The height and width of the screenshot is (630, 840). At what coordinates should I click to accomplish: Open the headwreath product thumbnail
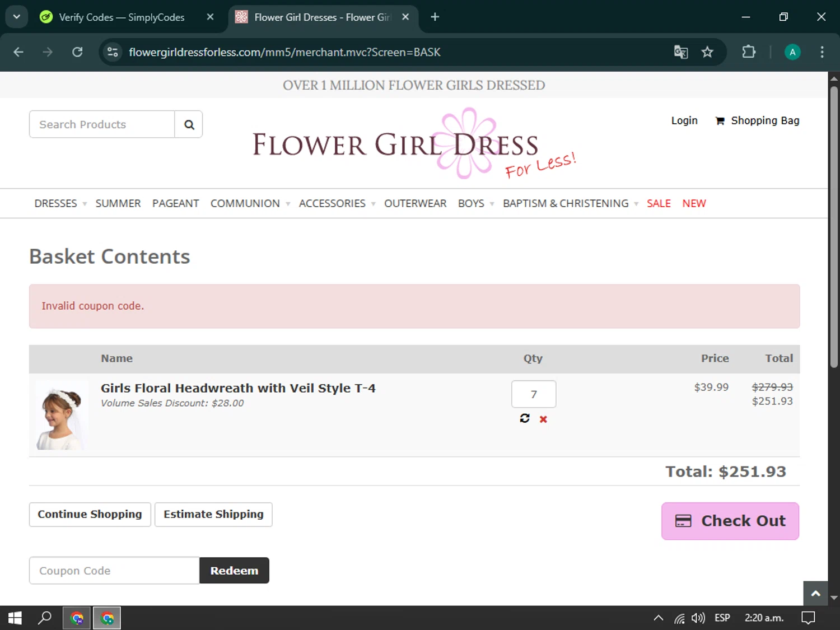coord(62,415)
